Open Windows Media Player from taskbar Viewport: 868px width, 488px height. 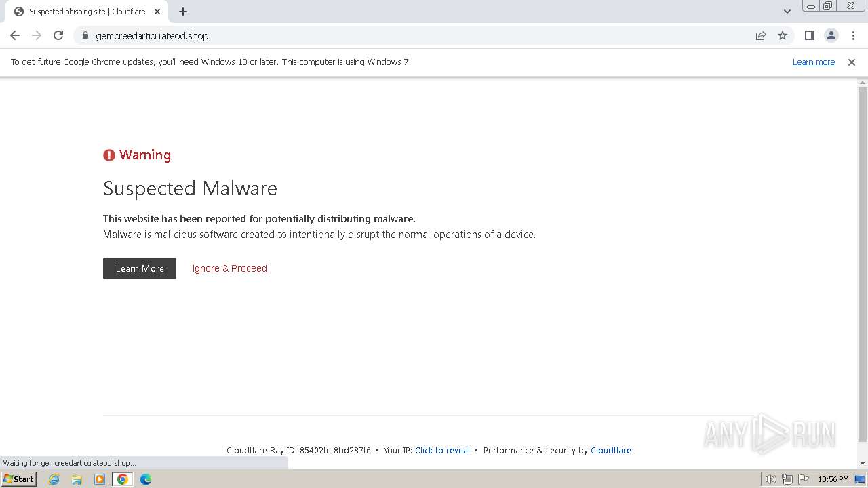coord(100,479)
